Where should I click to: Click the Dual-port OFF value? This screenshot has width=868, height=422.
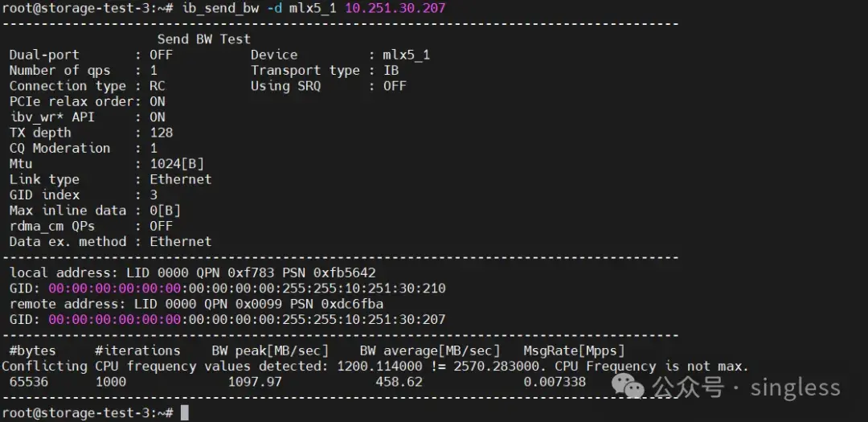point(161,55)
